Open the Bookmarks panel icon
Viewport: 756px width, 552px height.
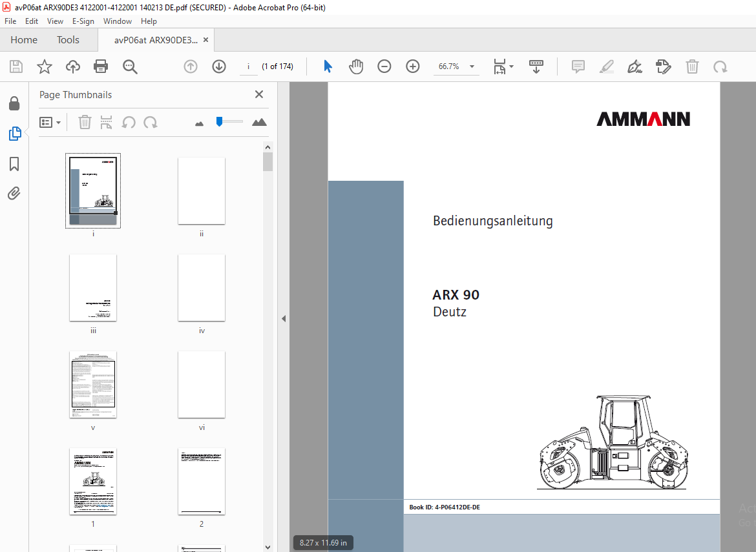click(14, 164)
